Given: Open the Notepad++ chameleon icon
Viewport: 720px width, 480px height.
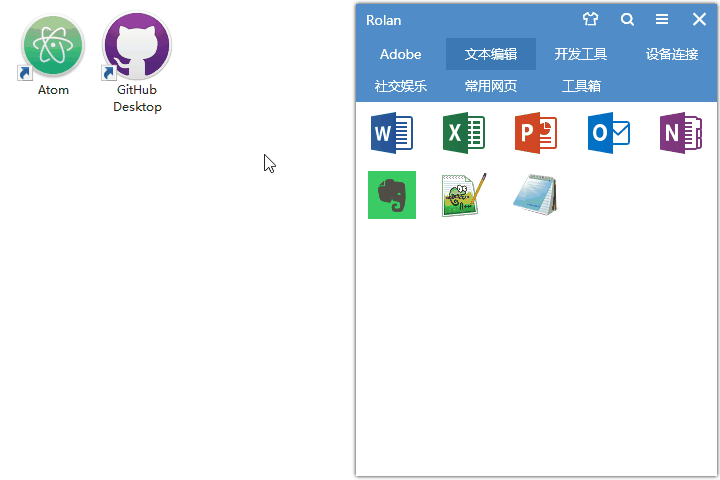Looking at the screenshot, I should [464, 195].
